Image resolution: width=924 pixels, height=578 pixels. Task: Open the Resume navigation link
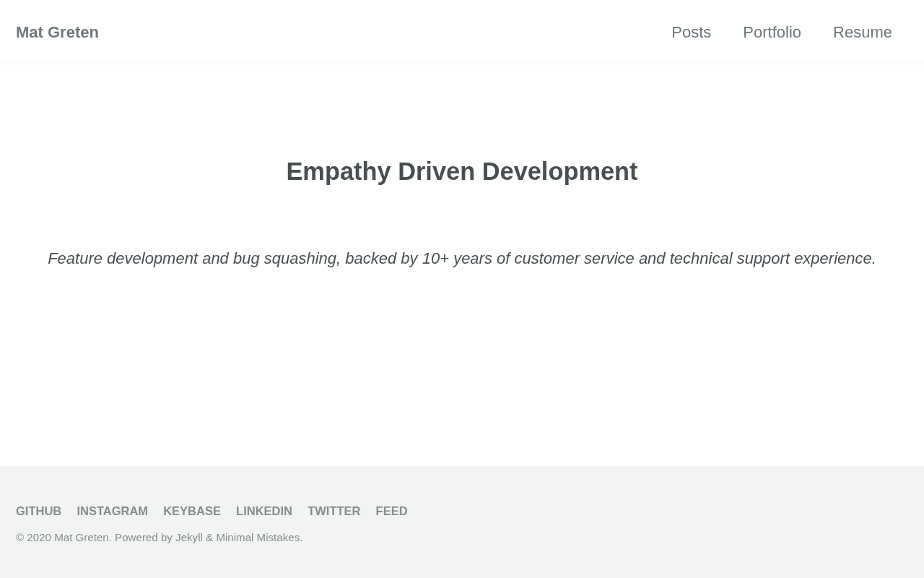(862, 33)
